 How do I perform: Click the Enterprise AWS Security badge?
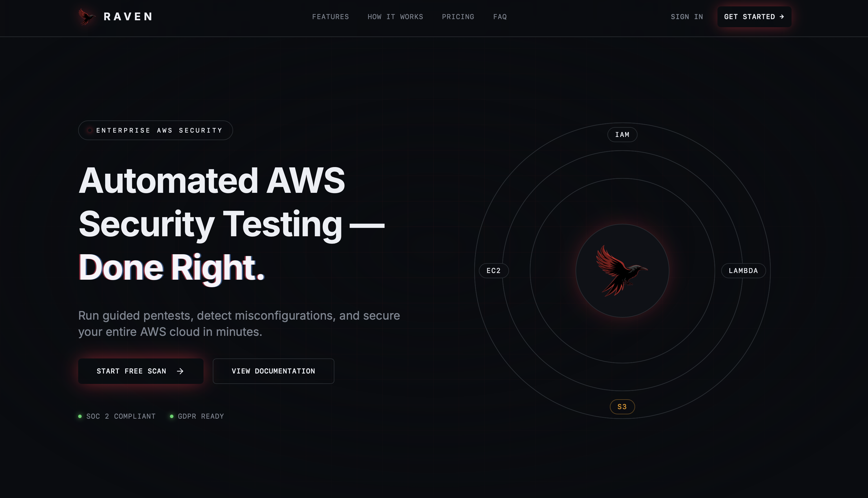click(x=155, y=130)
